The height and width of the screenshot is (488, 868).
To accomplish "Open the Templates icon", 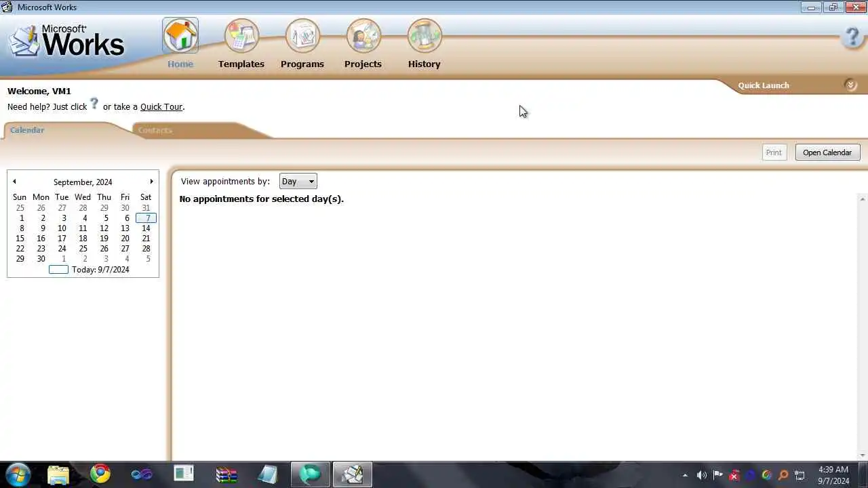I will pos(241,35).
